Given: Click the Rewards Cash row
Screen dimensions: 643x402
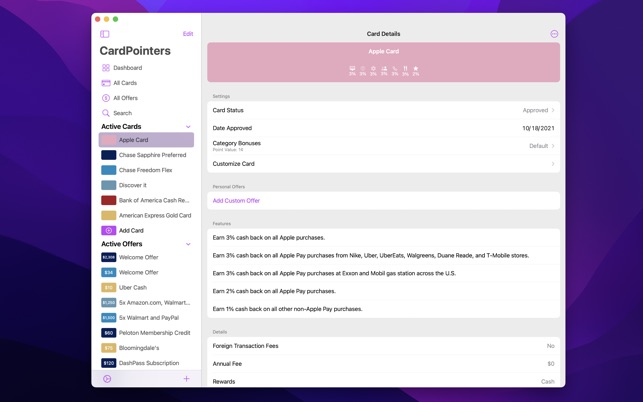Looking at the screenshot, I should click(x=383, y=381).
